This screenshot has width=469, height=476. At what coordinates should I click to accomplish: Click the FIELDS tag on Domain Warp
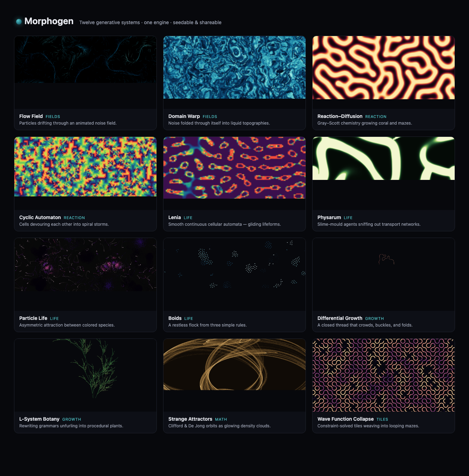pyautogui.click(x=210, y=117)
